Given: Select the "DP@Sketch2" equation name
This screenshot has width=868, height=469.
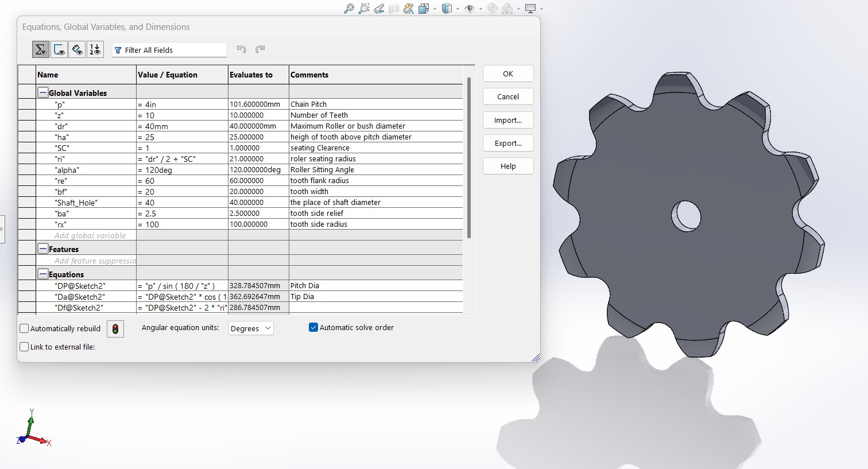Looking at the screenshot, I should (x=86, y=286).
